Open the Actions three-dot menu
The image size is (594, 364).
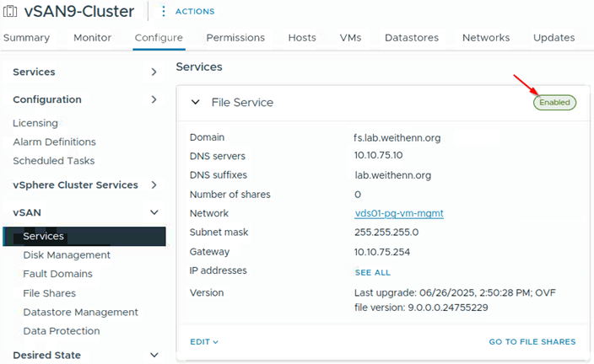(164, 11)
